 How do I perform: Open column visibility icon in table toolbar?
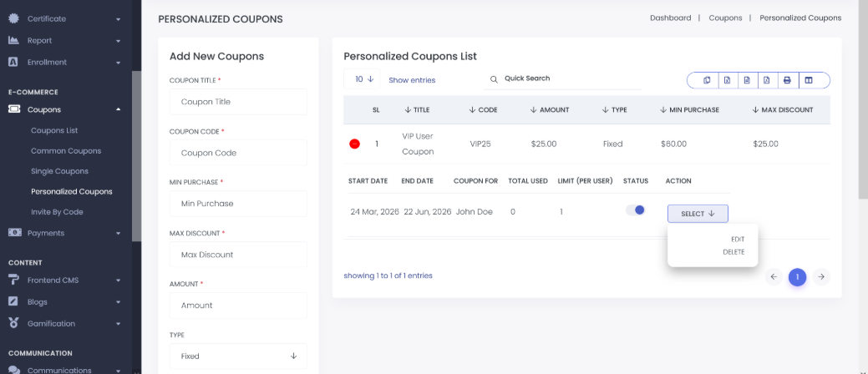tap(809, 81)
